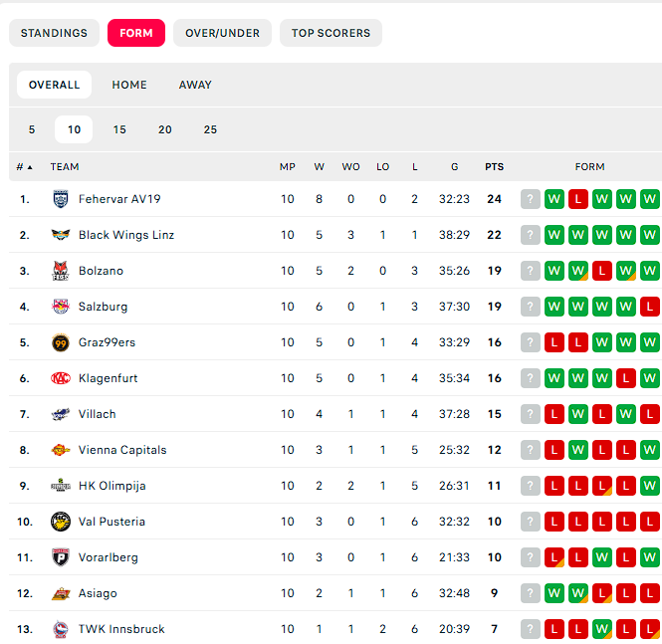Viewport: 662px width, 644px height.
Task: Click the Vorarlberg Pioneers shield icon
Action: (61, 557)
